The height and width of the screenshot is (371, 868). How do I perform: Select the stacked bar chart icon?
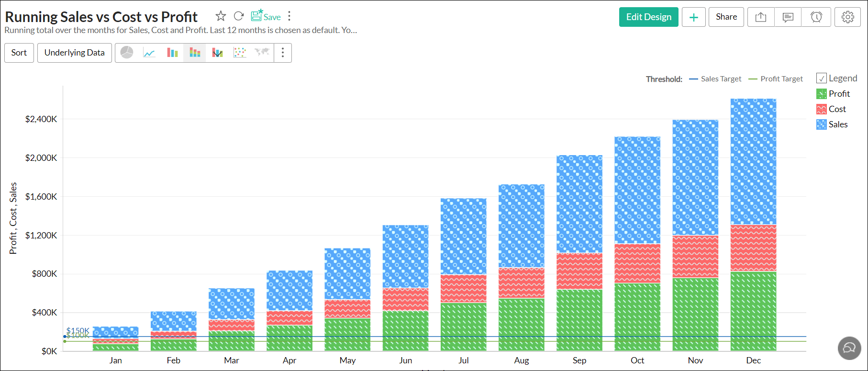click(195, 53)
